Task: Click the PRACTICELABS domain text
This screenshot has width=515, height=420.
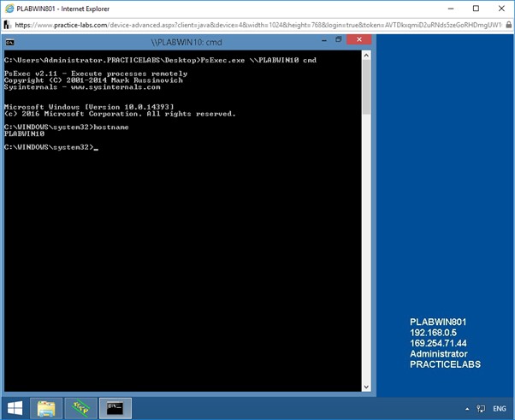Action: 445,364
